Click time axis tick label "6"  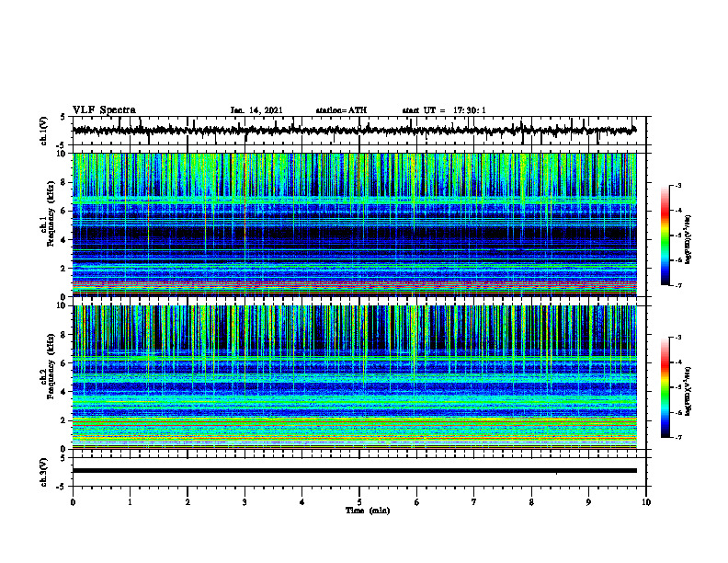416,502
